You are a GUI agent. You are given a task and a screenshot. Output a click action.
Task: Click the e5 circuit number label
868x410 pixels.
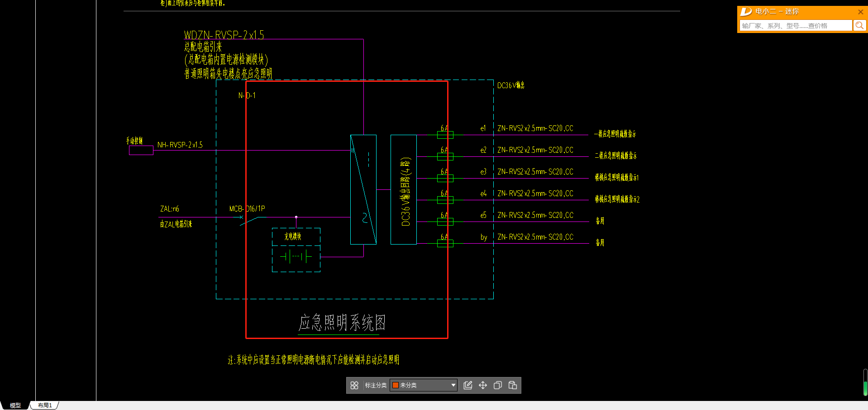[x=483, y=215]
